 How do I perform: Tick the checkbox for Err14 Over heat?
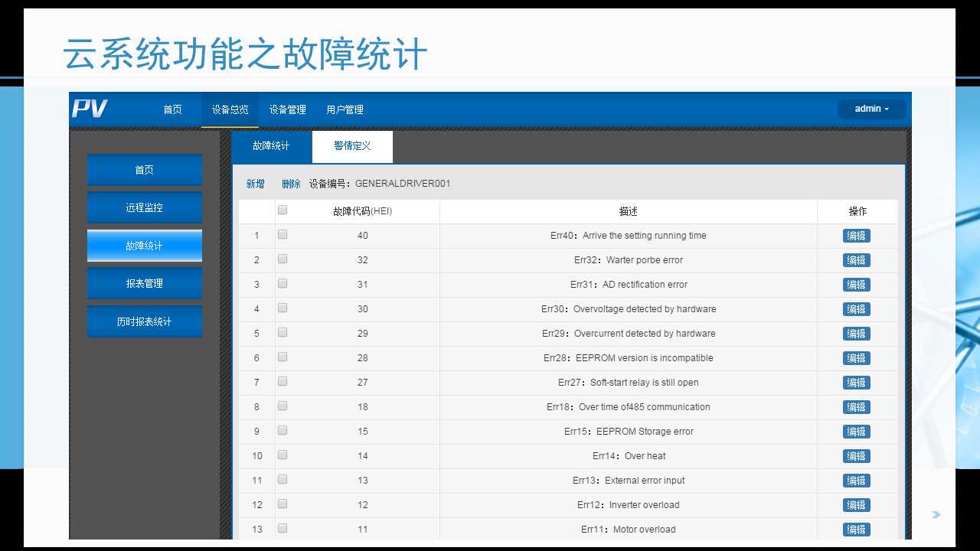point(283,455)
